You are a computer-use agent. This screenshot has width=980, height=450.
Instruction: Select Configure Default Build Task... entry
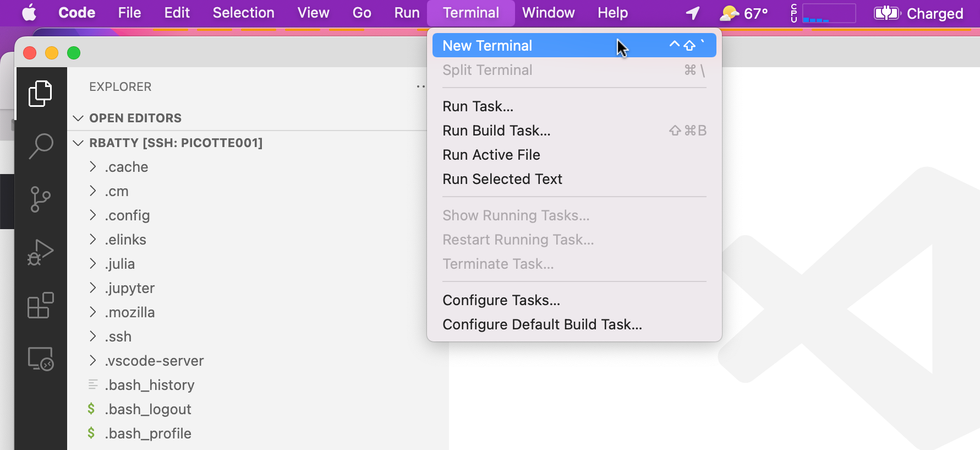tap(574, 324)
